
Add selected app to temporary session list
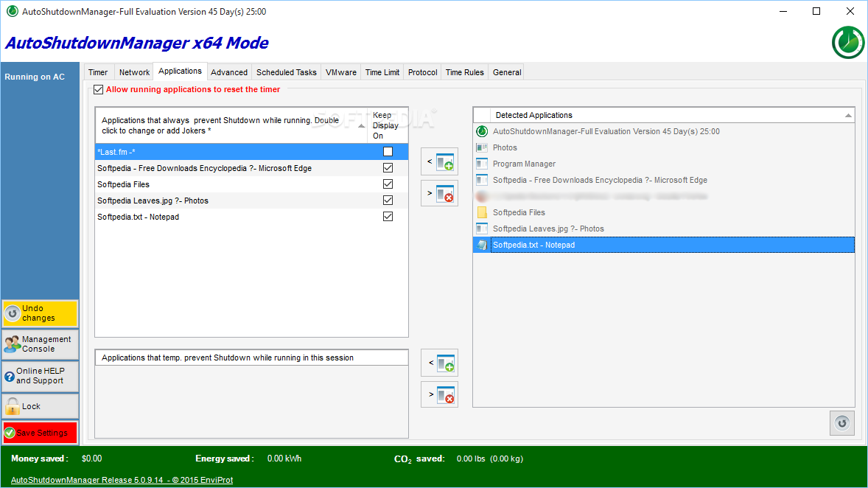point(440,363)
